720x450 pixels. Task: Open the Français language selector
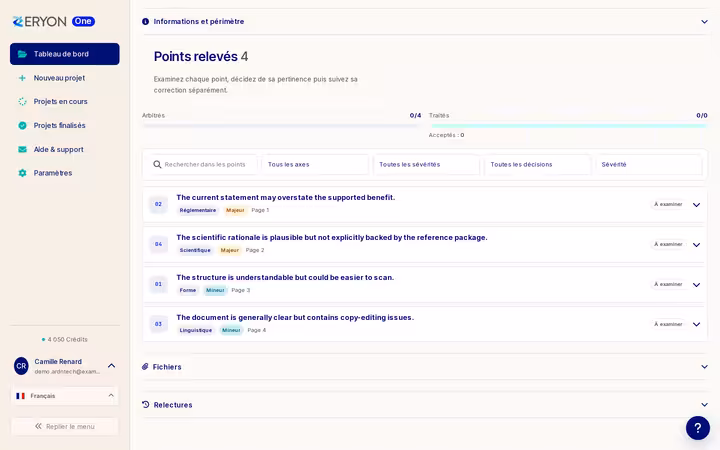point(65,396)
